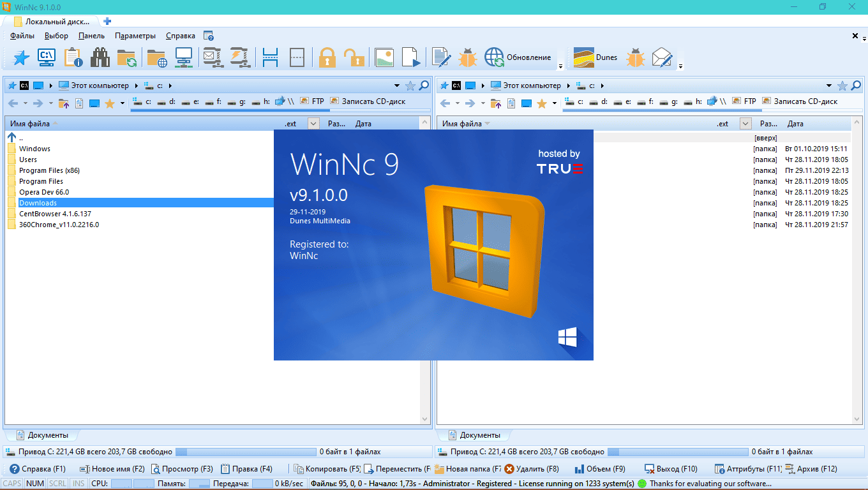868x490 pixels.
Task: Click Удалить (F8) button
Action: tap(532, 469)
